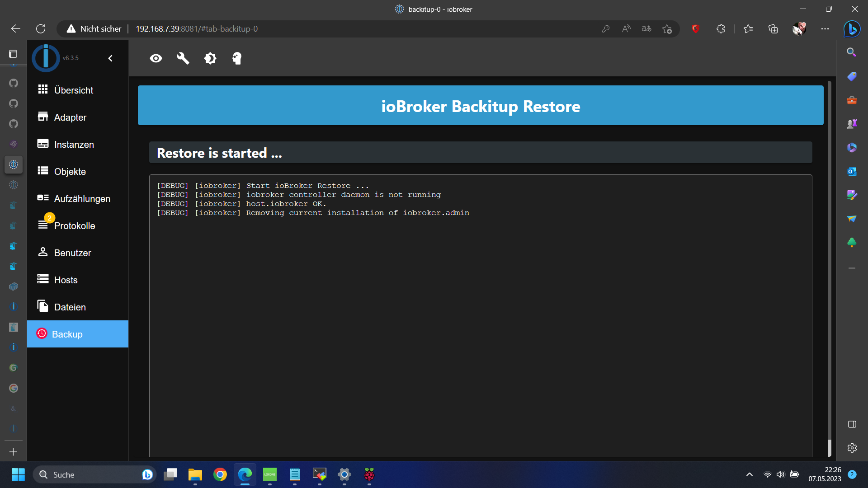Open the browser three-dots menu

tap(825, 29)
